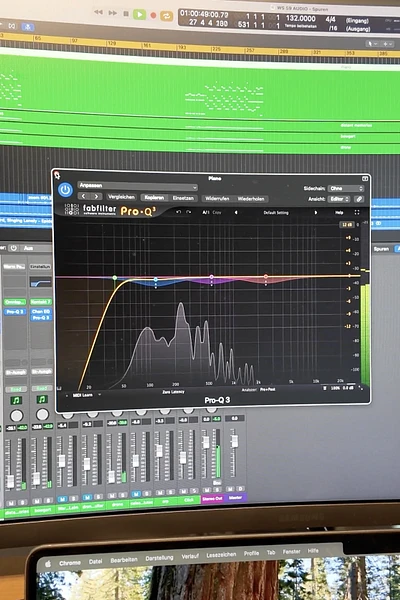Click the Einstellun button on second channel strip
Image resolution: width=400 pixels, height=600 pixels.
[x=41, y=266]
